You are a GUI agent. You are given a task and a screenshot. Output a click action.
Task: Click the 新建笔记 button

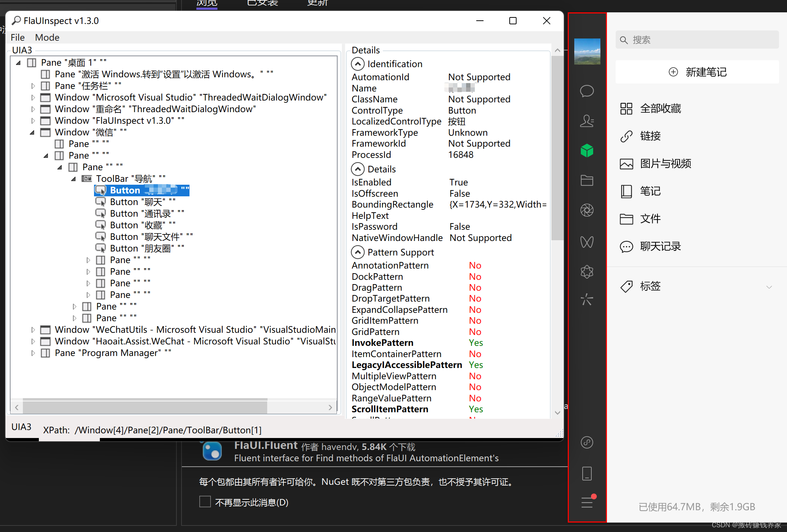tap(697, 72)
